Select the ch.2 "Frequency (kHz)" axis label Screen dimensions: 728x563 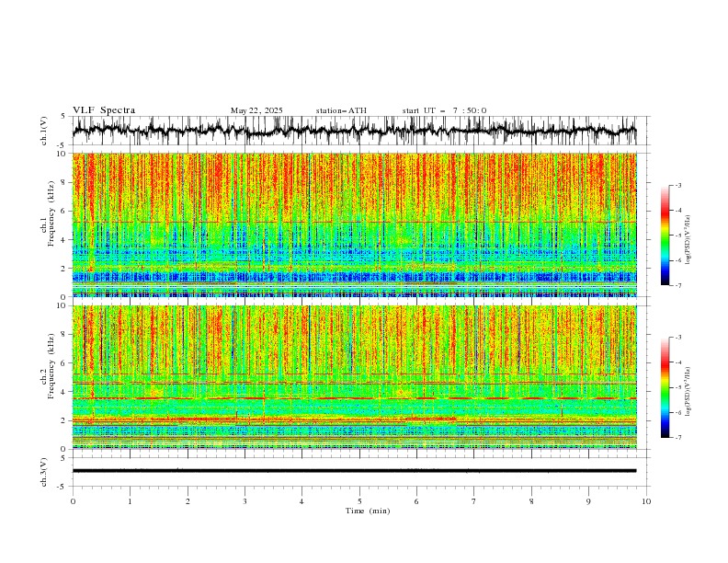(51, 366)
